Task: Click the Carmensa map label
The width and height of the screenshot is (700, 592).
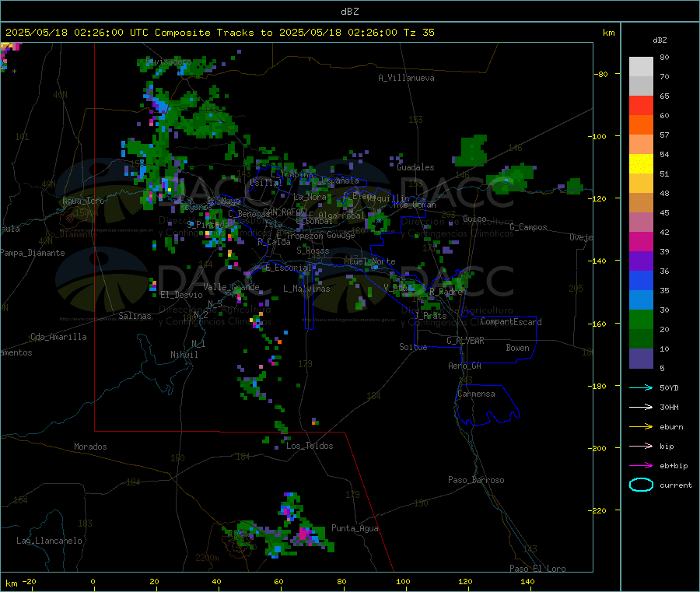Action: [476, 394]
